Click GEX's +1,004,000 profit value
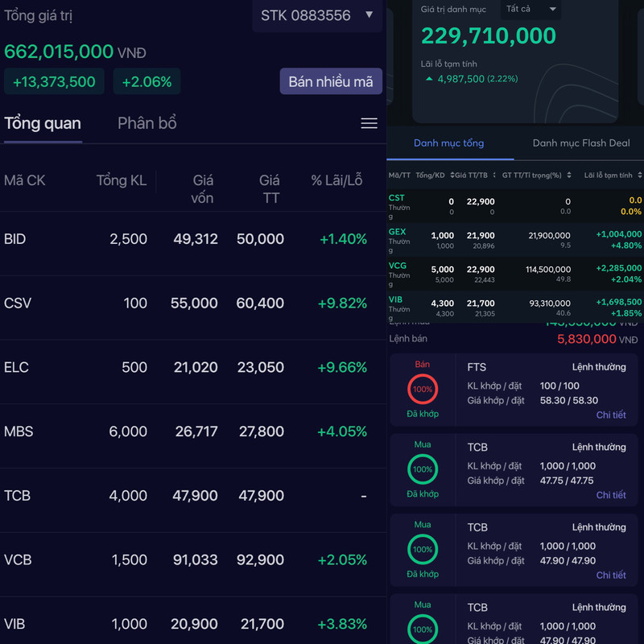Screen dimensions: 644x644 click(x=618, y=234)
